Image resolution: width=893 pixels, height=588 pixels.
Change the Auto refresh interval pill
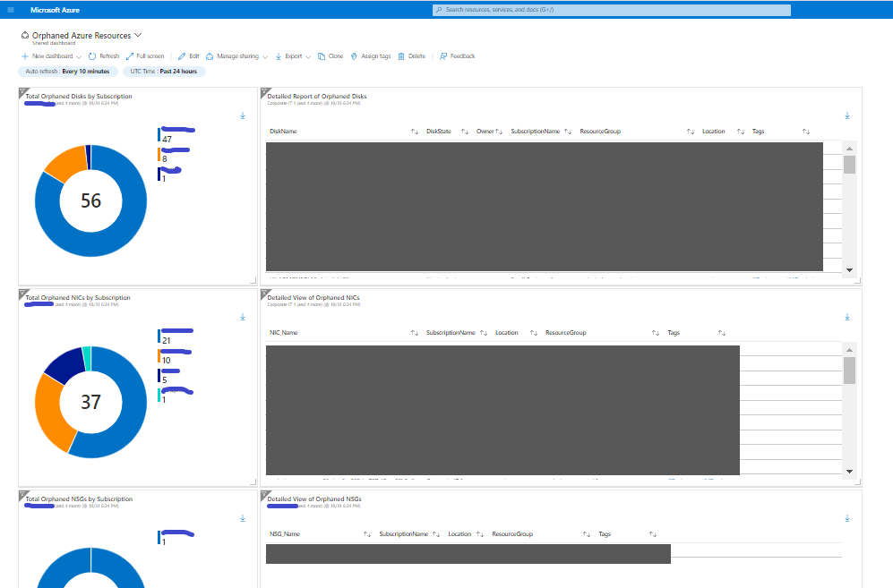coord(68,72)
